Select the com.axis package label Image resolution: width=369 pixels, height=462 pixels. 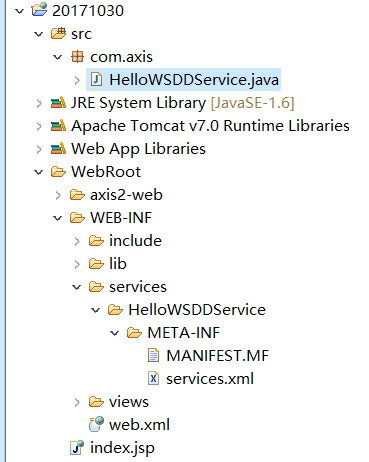pyautogui.click(x=121, y=57)
